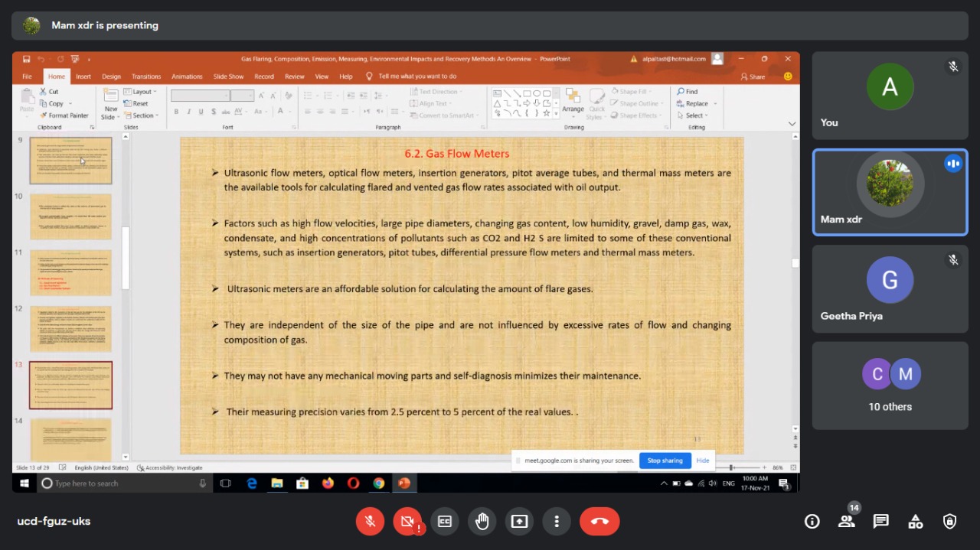Image resolution: width=980 pixels, height=550 pixels.
Task: Open the Select dropdown in Editing
Action: tap(692, 116)
